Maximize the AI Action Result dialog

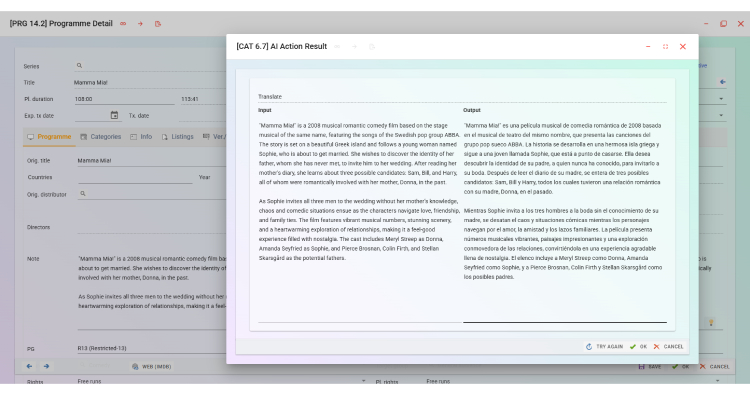click(x=665, y=46)
